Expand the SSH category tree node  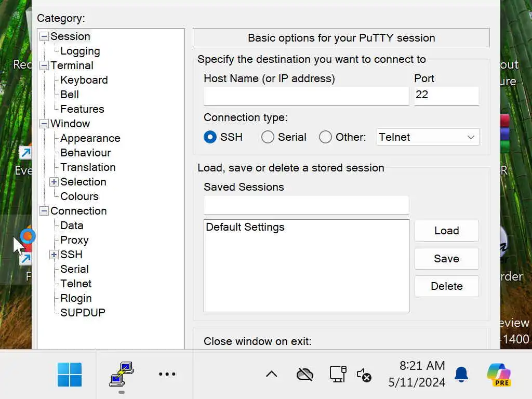[54, 255]
